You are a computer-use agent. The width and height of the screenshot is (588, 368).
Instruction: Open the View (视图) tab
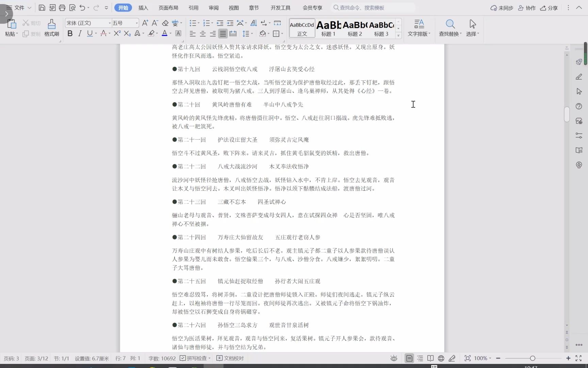(234, 7)
